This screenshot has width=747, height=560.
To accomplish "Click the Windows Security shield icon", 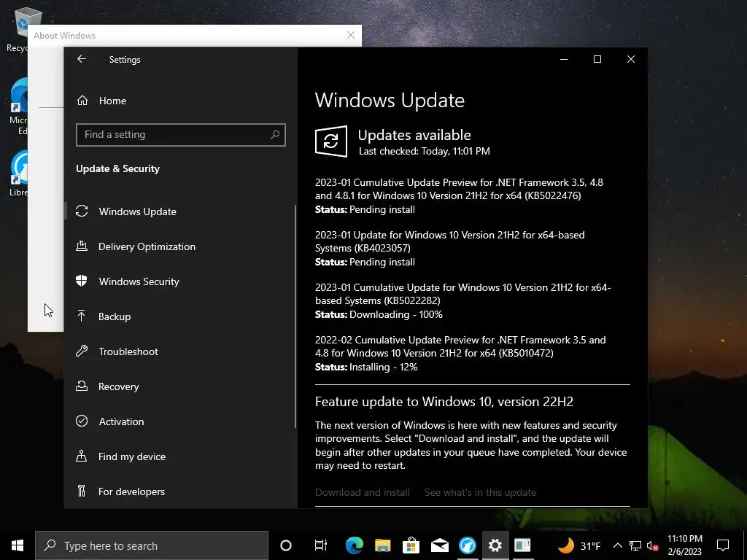I will (x=82, y=281).
